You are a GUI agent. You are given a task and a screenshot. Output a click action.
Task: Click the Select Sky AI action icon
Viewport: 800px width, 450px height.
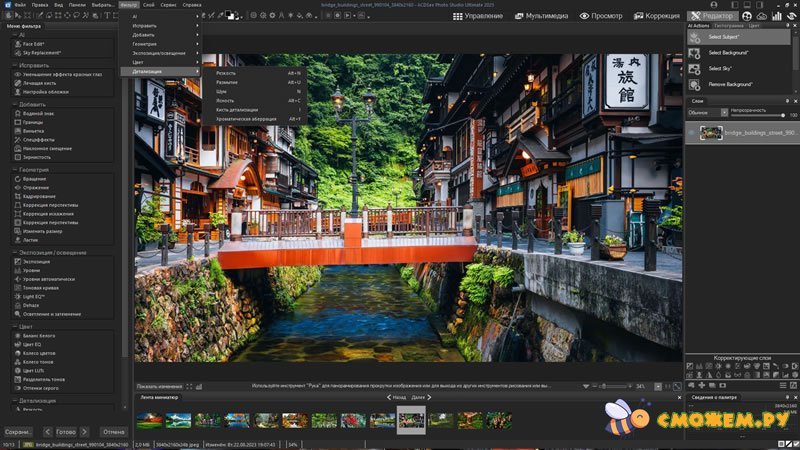click(694, 68)
